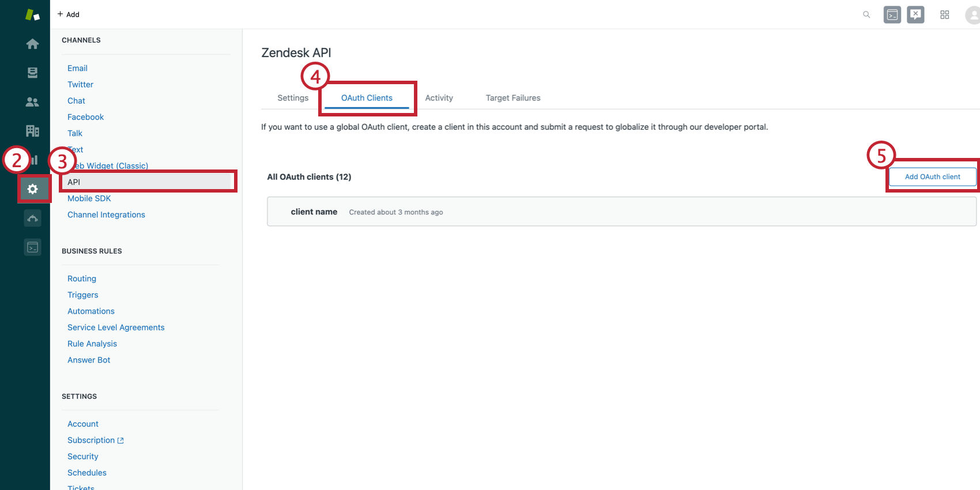The width and height of the screenshot is (980, 490).
Task: Open the Reporting bar-chart icon
Action: [33, 160]
